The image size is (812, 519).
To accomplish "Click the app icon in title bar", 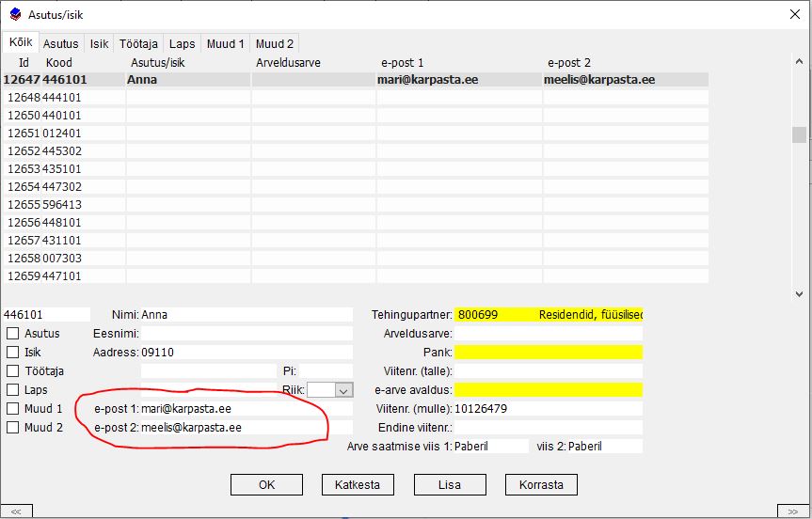I will [14, 13].
